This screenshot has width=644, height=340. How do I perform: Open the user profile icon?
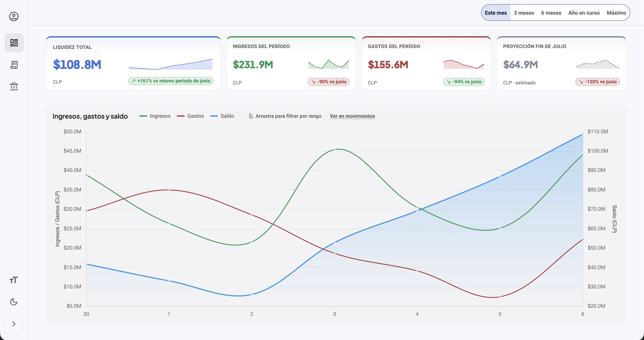(x=14, y=16)
